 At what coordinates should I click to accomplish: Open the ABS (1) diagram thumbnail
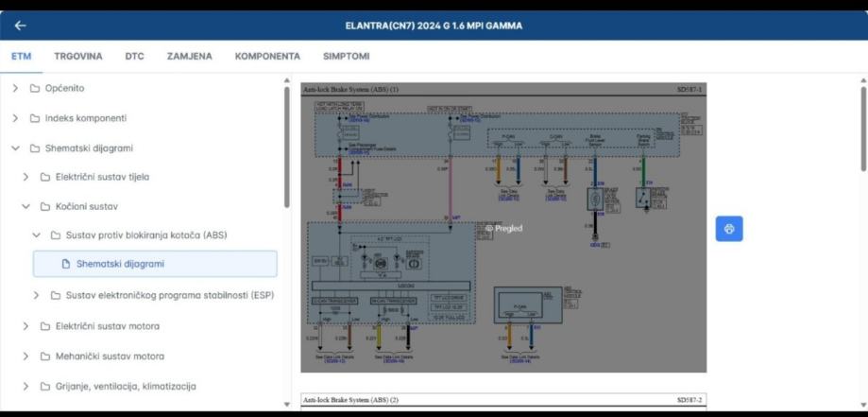pyautogui.click(x=503, y=228)
